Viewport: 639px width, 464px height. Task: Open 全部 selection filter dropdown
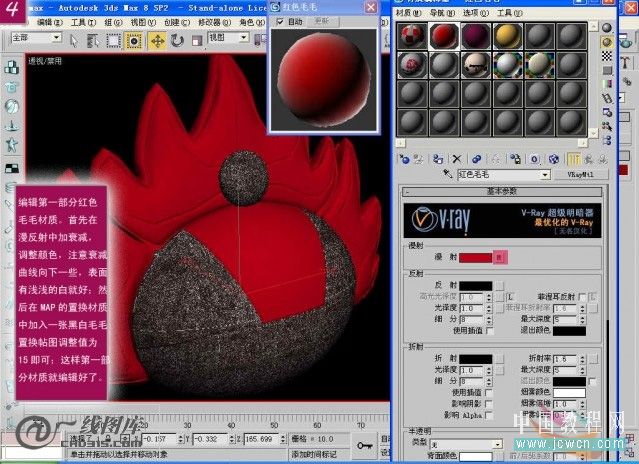coord(57,38)
